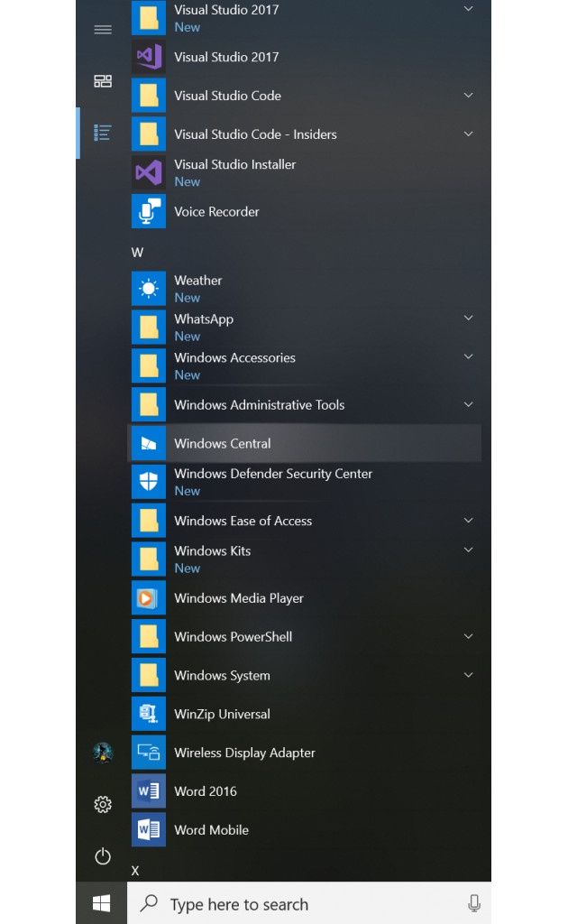Expand Windows Kits chevron
The height and width of the screenshot is (924, 568).
(469, 550)
